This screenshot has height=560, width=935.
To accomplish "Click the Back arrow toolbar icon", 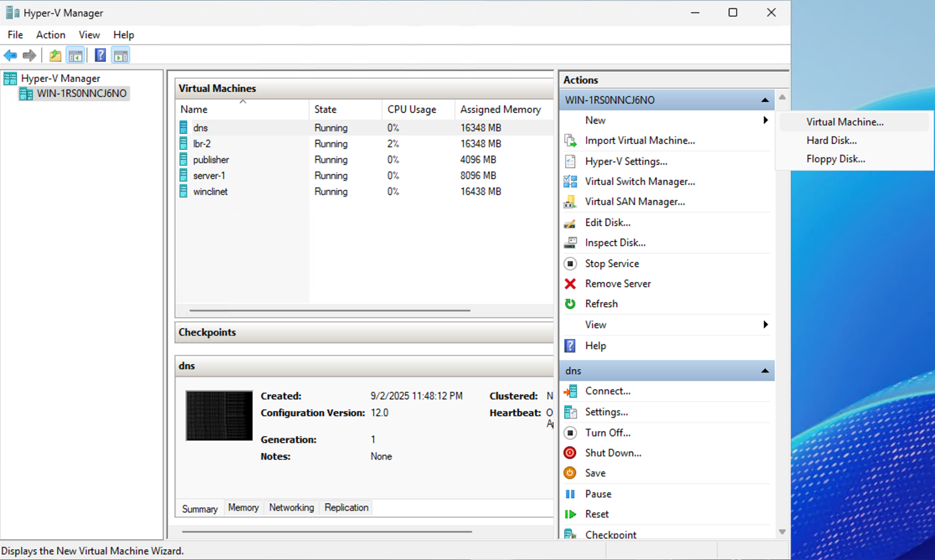I will 10,56.
